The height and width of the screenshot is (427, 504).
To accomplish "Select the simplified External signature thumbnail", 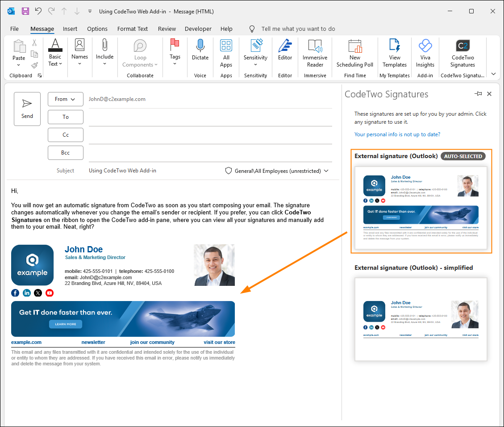I will coord(421,319).
